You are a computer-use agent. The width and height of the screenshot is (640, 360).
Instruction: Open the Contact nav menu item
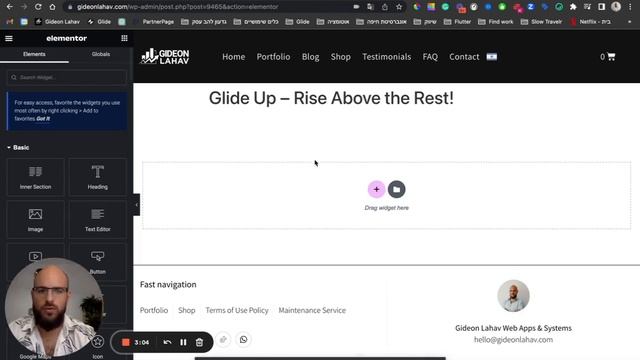tap(464, 57)
